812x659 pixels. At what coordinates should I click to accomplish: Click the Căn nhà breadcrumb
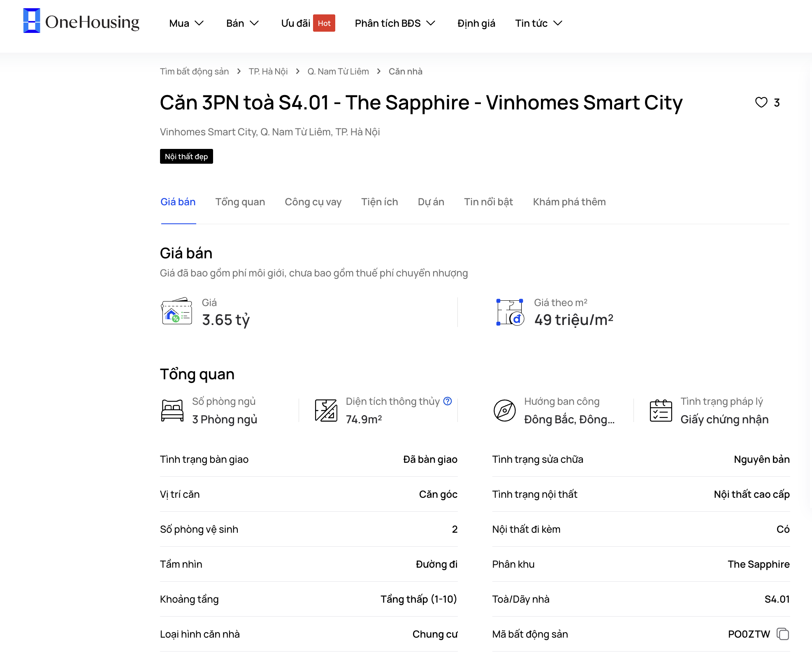coord(406,72)
